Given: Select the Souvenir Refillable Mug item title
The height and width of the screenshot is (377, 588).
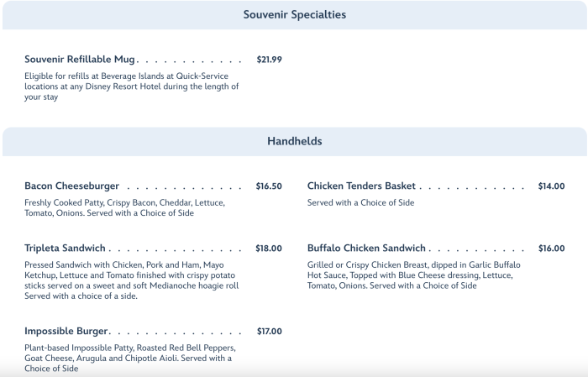Looking at the screenshot, I should tap(81, 60).
